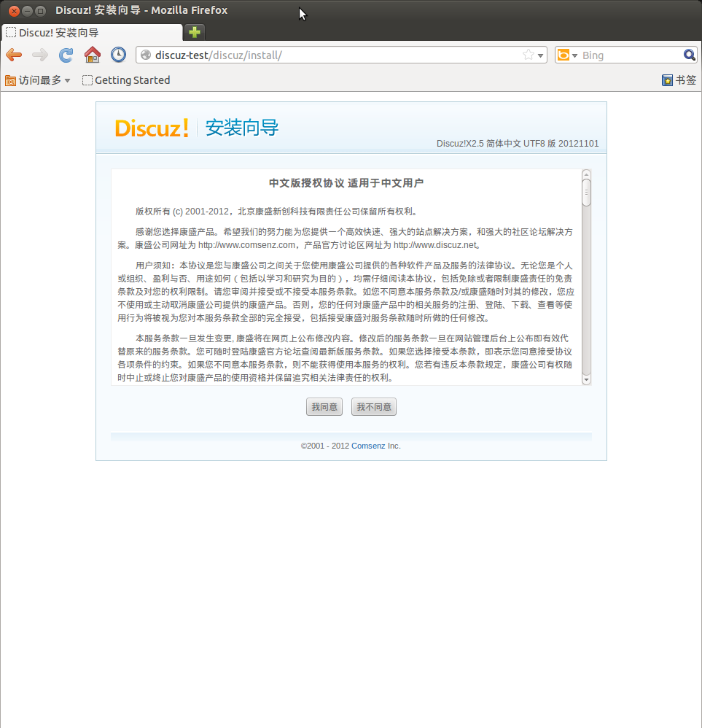
Task: Go back using the orange back arrow
Action: (14, 55)
